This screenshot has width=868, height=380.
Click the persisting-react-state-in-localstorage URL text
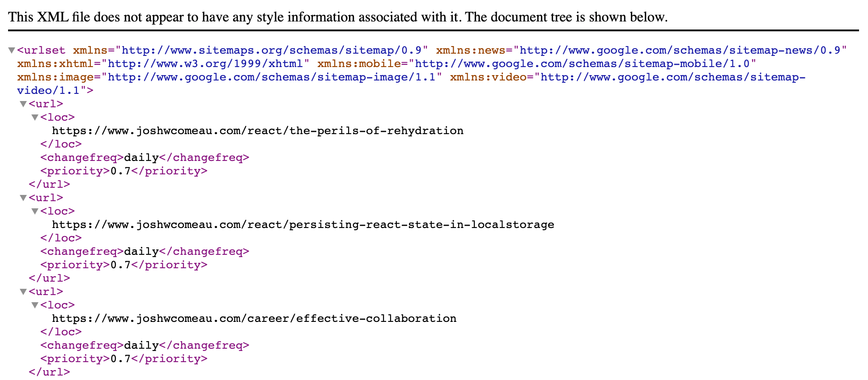coord(303,224)
